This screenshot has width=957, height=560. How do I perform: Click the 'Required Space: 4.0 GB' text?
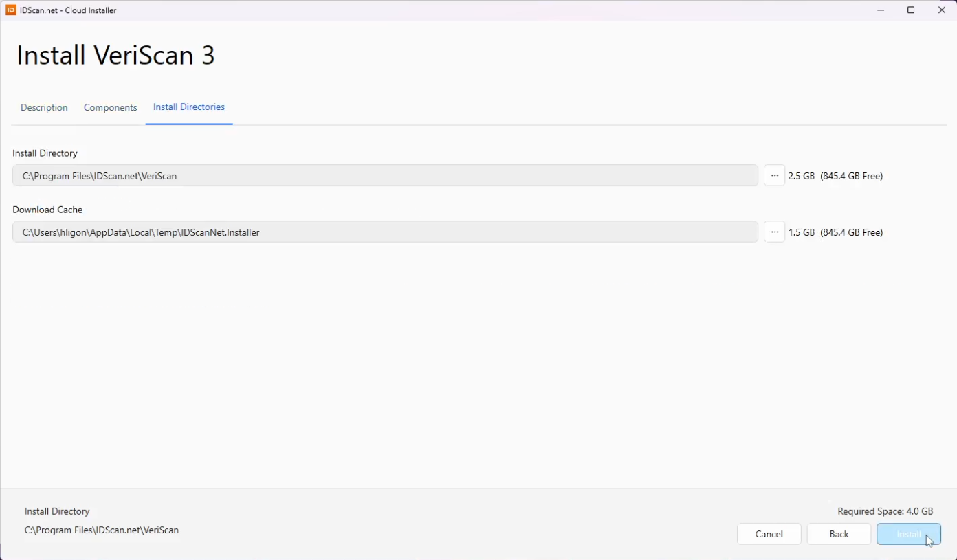pos(885,511)
